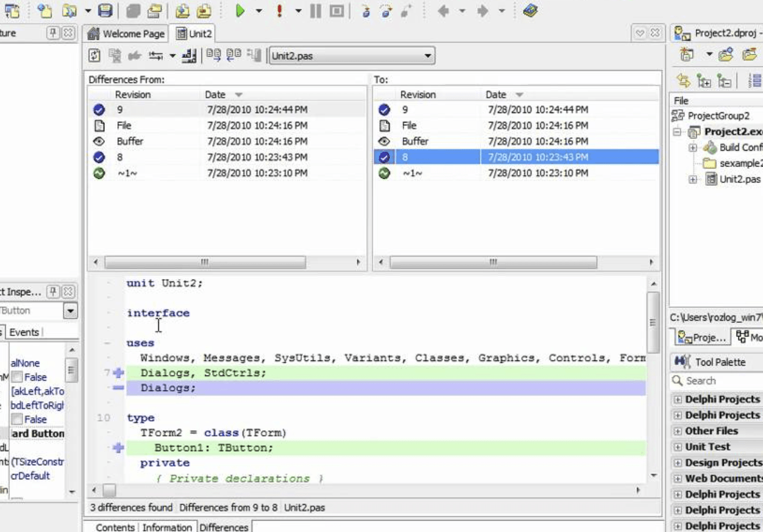Screen dimensions: 763x532
Task: Click the Refresh revision info icon in the history toolbar
Action: click(94, 56)
